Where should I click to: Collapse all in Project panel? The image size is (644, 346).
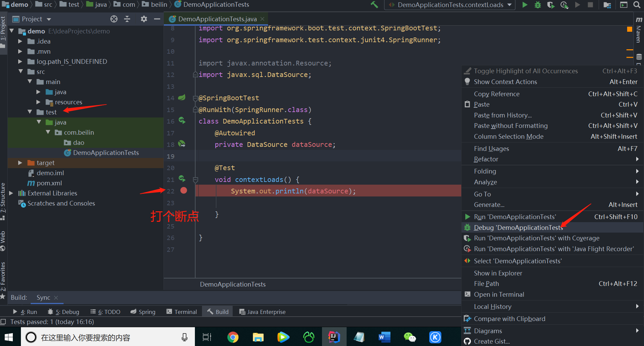click(127, 19)
